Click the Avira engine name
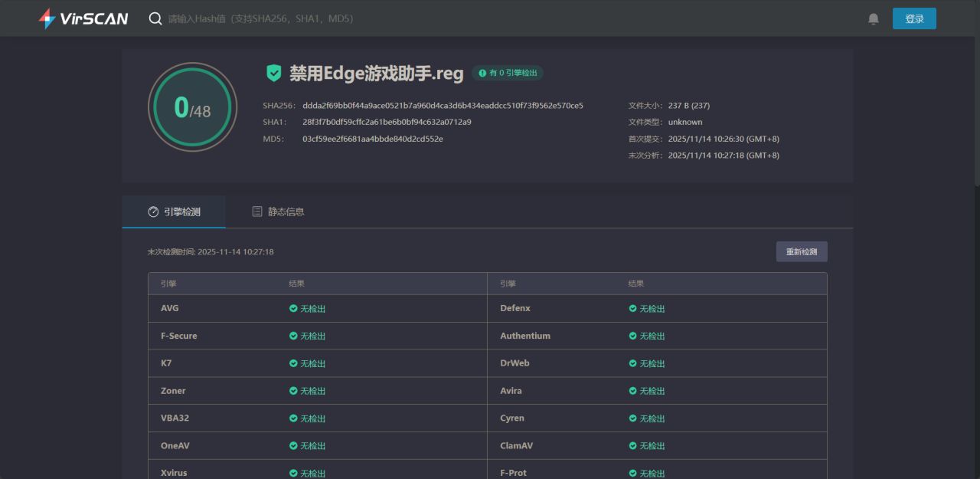Viewport: 980px width, 479px height. click(511, 391)
